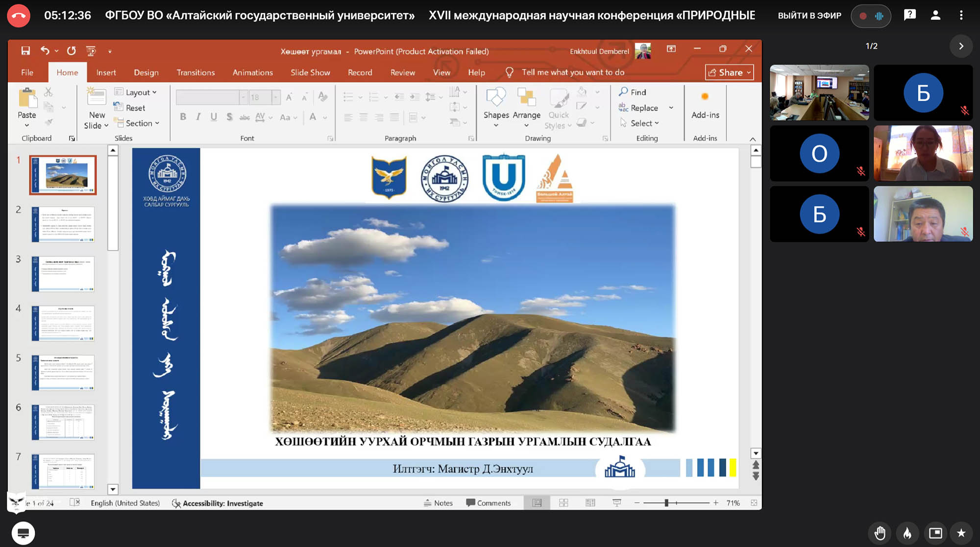Screen dimensions: 980x547
Task: Toggle the Comments pane
Action: coord(489,503)
